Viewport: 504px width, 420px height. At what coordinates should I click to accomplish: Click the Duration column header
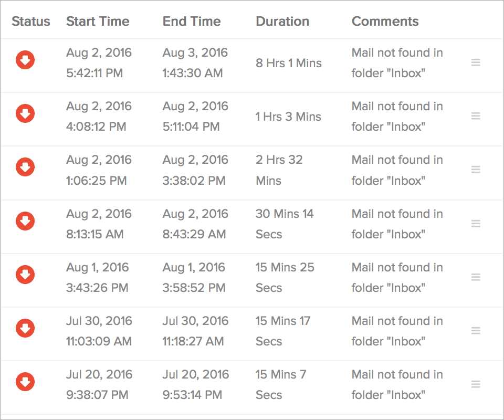click(282, 21)
